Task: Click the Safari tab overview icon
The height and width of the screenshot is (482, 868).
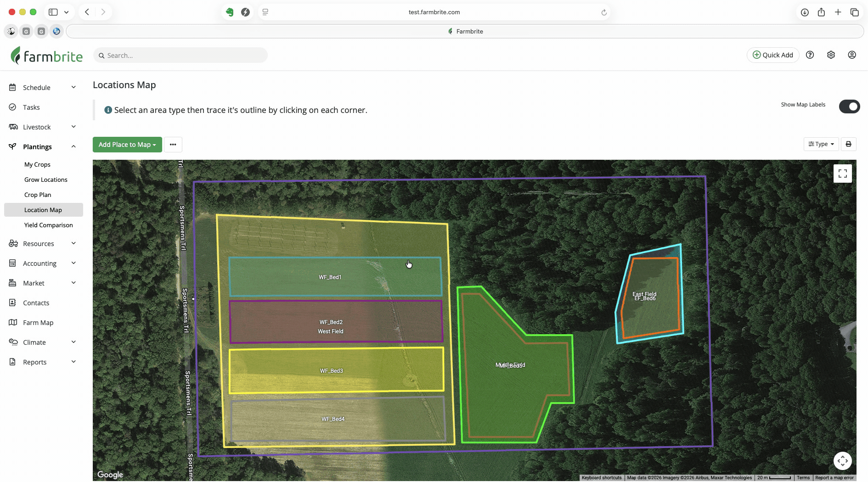Action: [854, 12]
